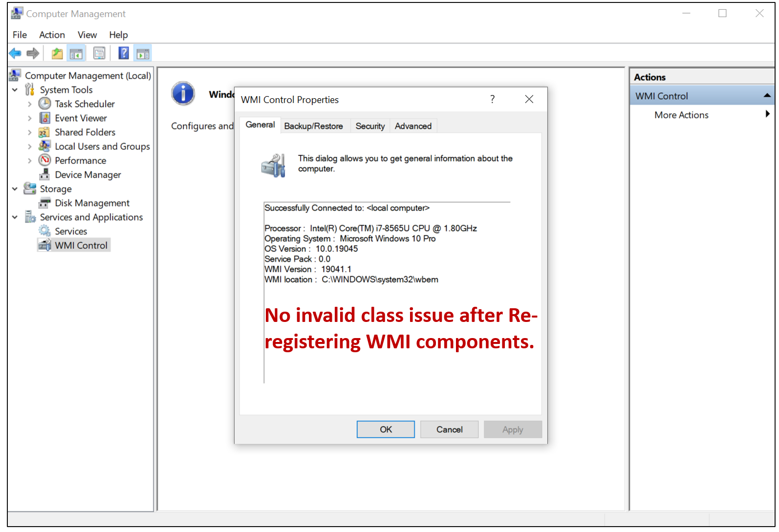Click the System Tools icon in tree
779x532 pixels.
[x=30, y=89]
